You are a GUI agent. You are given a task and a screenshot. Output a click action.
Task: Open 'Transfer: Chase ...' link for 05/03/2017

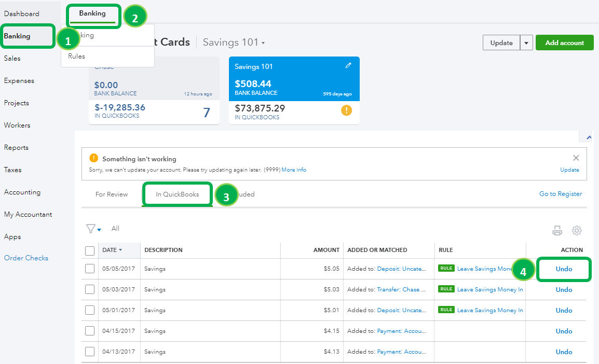tap(401, 289)
